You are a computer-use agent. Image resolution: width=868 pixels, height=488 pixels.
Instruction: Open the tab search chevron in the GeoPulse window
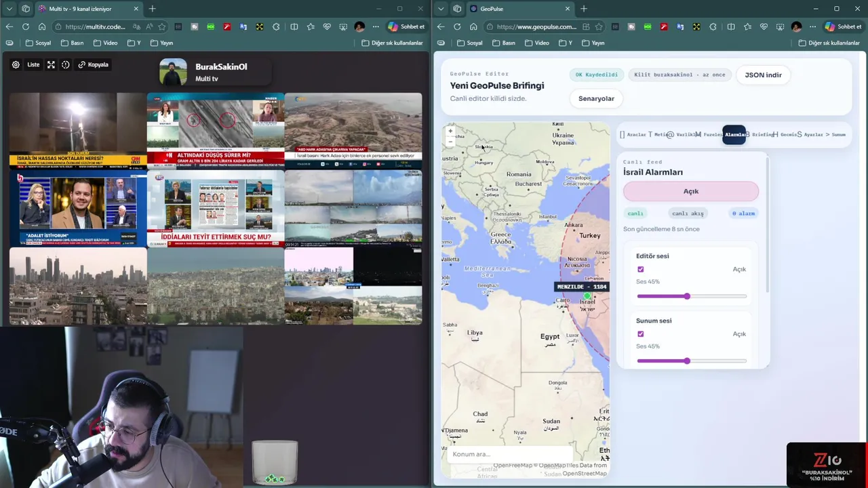coord(440,9)
